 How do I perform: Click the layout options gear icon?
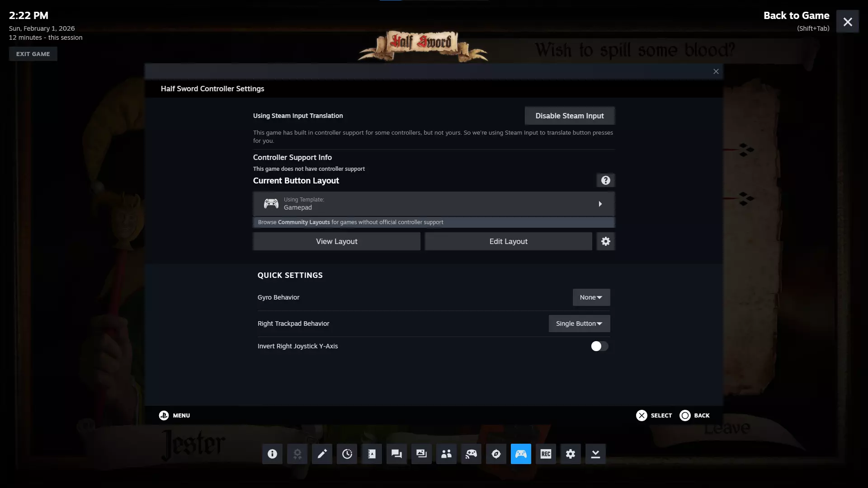coord(605,241)
